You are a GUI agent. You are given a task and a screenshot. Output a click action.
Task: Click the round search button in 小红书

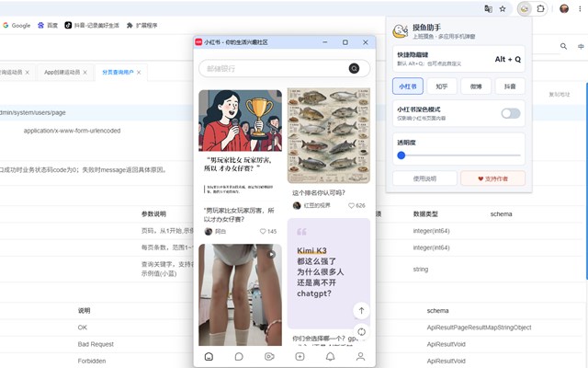point(354,68)
